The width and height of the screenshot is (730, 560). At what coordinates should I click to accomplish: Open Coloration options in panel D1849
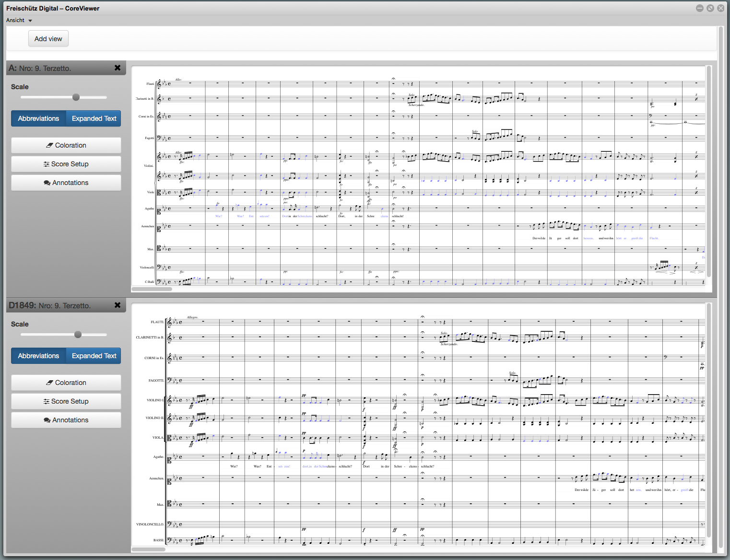(66, 383)
